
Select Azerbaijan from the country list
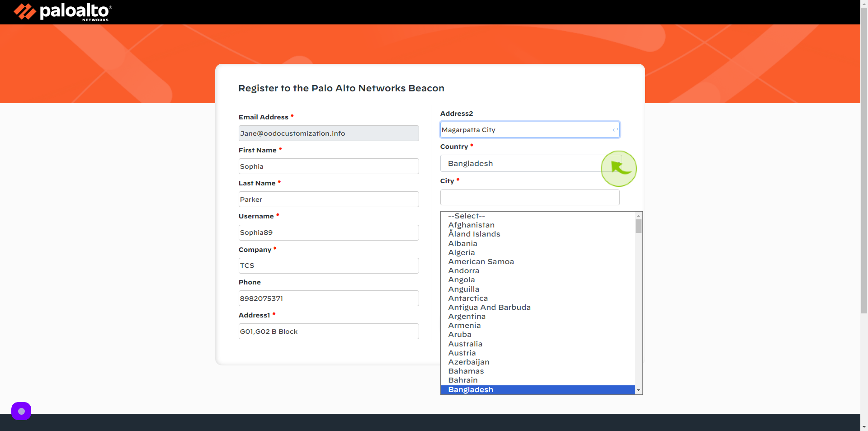click(538, 362)
